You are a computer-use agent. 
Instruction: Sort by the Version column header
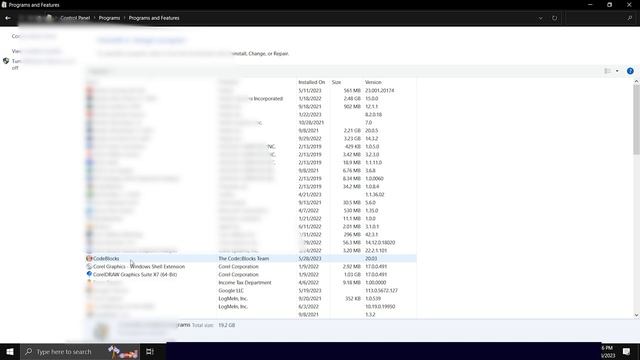pos(373,82)
